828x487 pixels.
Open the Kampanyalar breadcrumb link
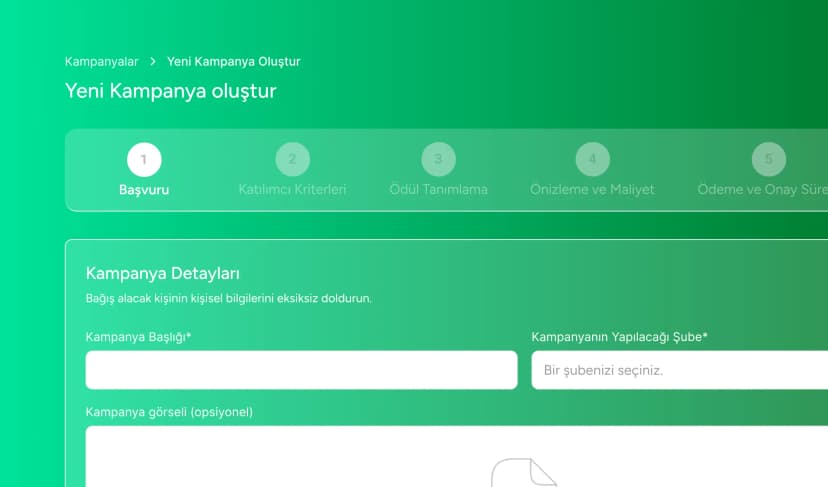(x=101, y=62)
